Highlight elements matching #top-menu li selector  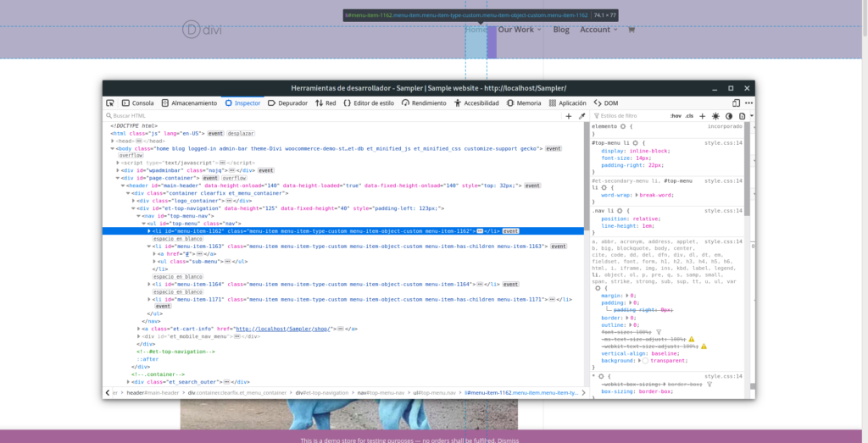pos(636,142)
